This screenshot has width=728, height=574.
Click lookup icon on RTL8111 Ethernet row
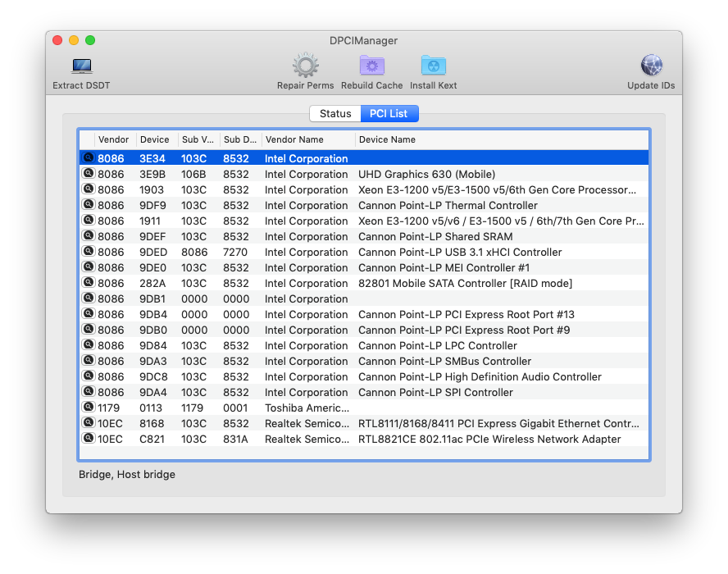pyautogui.click(x=89, y=422)
